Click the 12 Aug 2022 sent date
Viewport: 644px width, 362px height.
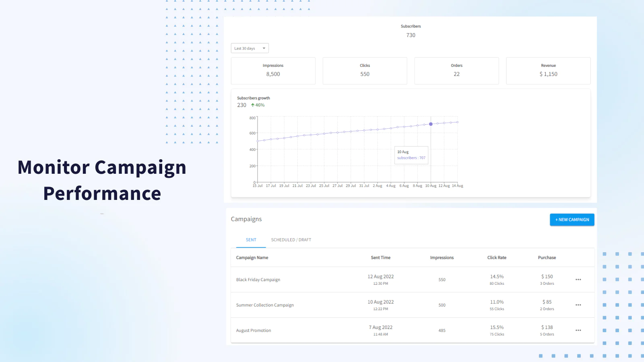(x=381, y=276)
